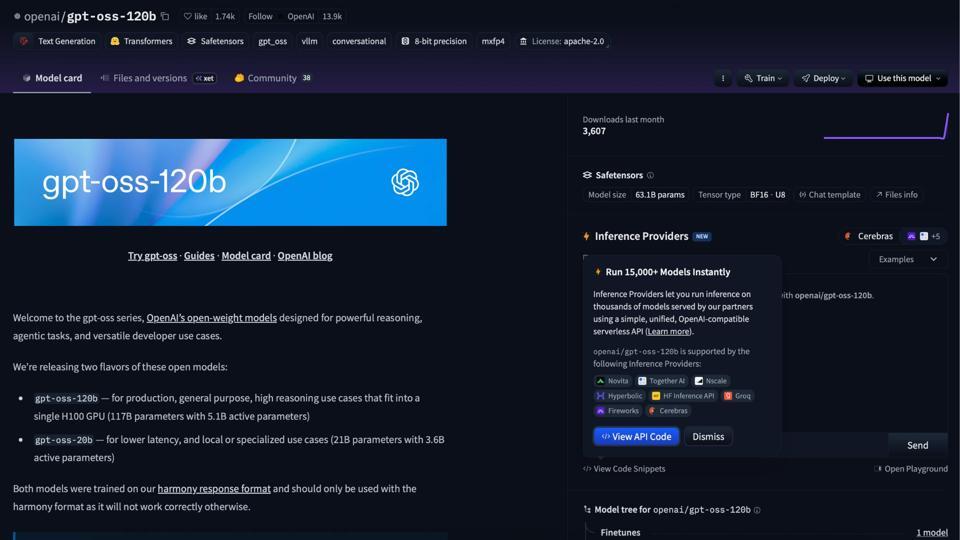Screen dimensions: 960x540
Task: Like the model with the heart icon
Action: click(x=188, y=17)
